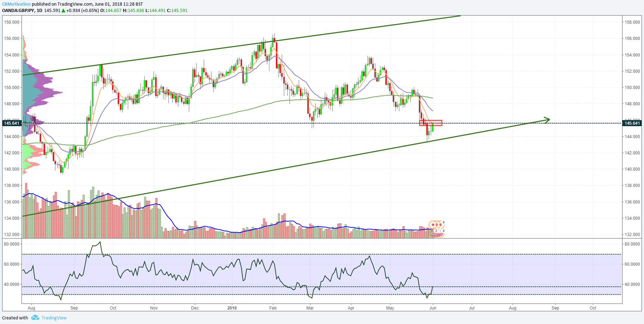
Task: Click the C:145.591 close value
Action: pyautogui.click(x=177, y=11)
